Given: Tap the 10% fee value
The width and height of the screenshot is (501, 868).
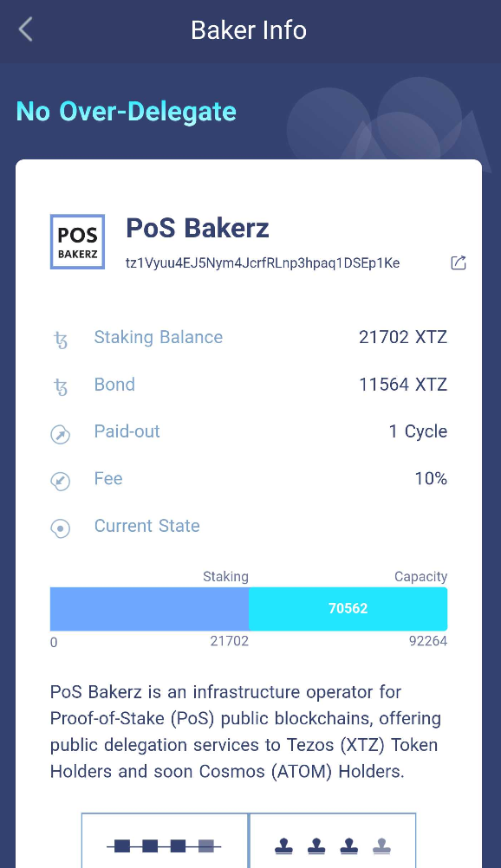Looking at the screenshot, I should (431, 479).
